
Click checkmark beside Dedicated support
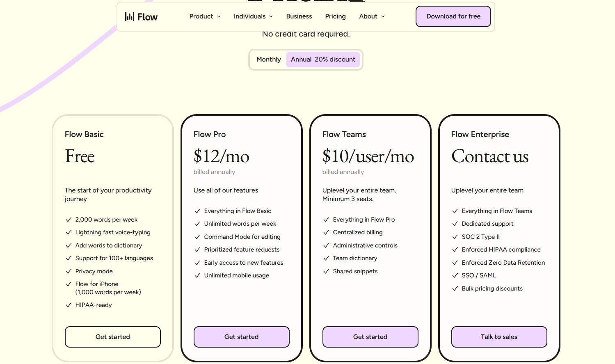tap(455, 224)
